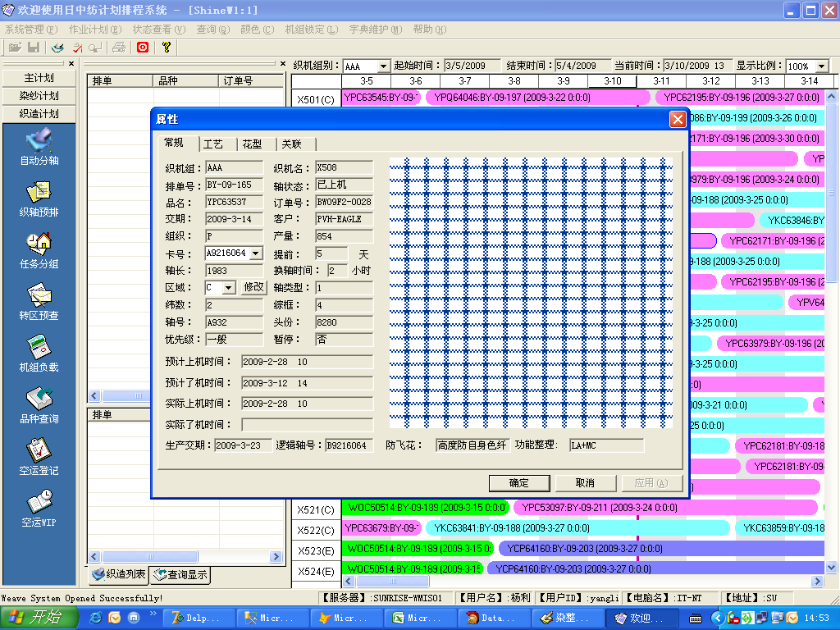The image size is (840, 630).
Task: Open the 区域 combo box
Action: coord(229,288)
